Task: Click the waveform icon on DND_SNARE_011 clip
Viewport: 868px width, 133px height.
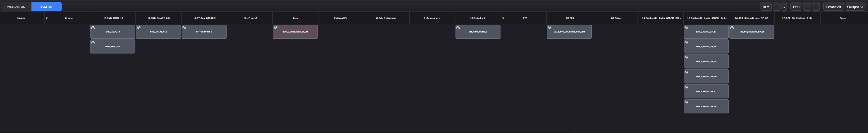Action: (138, 28)
